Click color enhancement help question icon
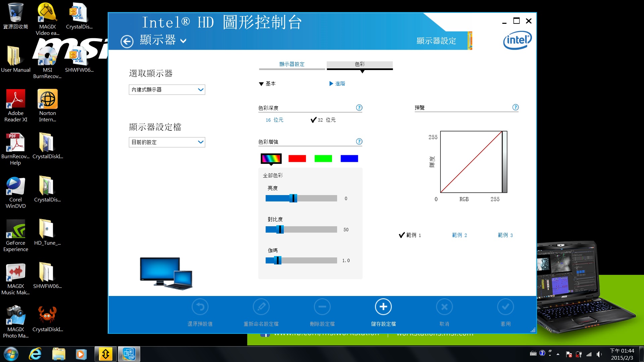This screenshot has width=644, height=362. click(x=359, y=141)
